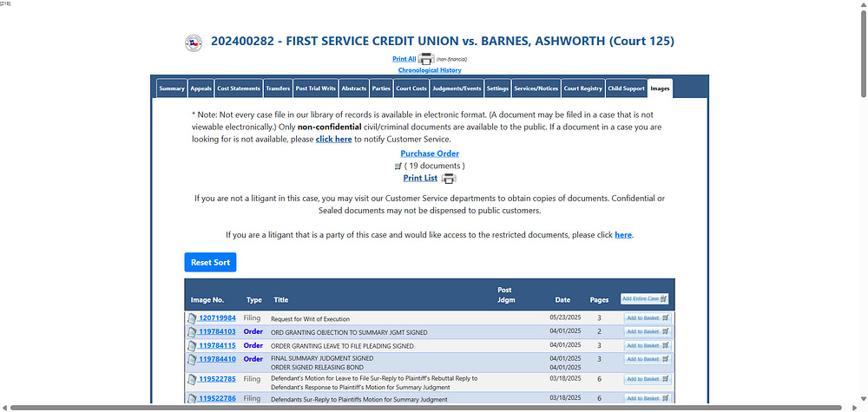This screenshot has height=412, width=868.
Task: Click the shopping cart icon beside 19 documents
Action: [x=398, y=166]
